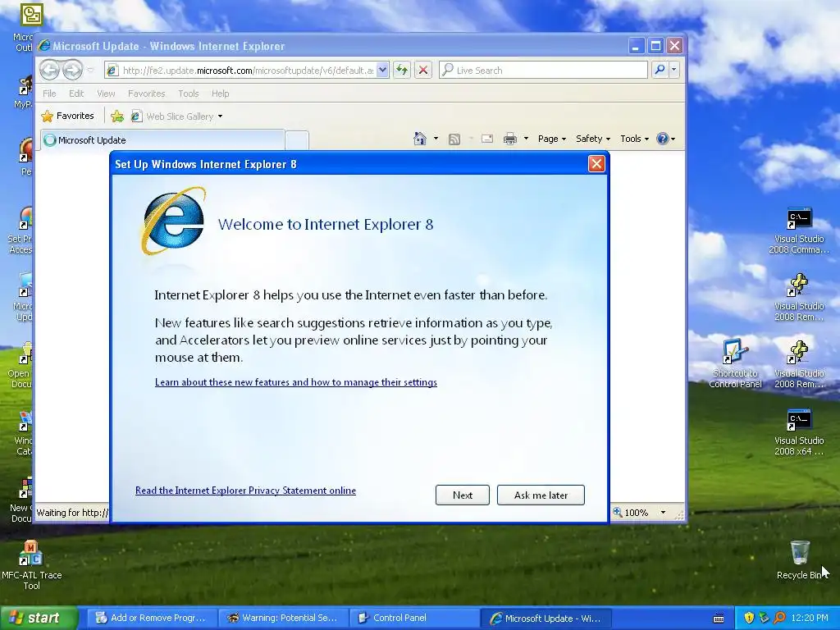The width and height of the screenshot is (840, 630).
Task: Click the Home icon in command bar
Action: click(x=420, y=139)
